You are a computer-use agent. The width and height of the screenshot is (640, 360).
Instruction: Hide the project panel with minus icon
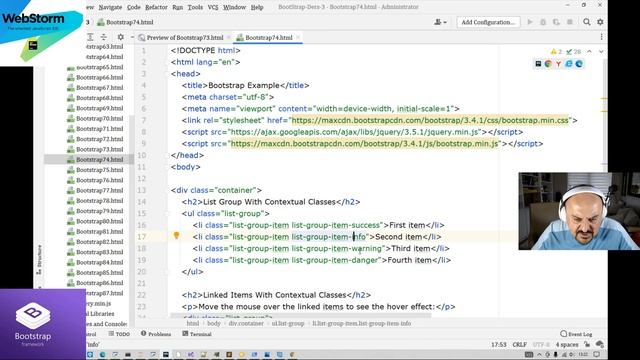132,37
